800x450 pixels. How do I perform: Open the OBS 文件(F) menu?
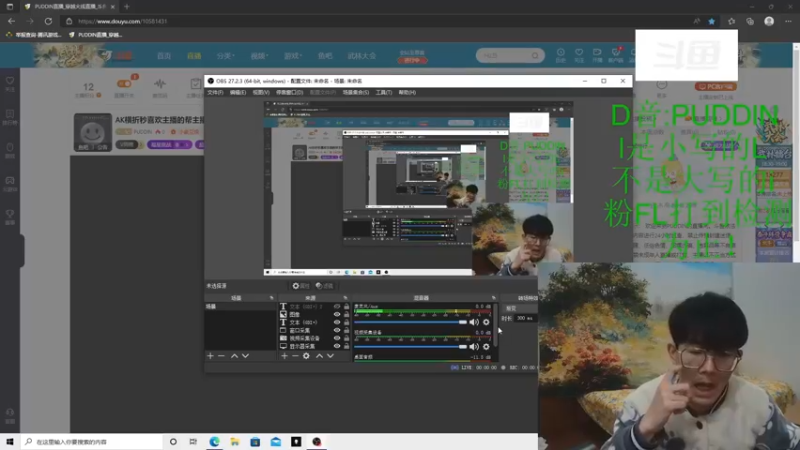click(x=215, y=92)
